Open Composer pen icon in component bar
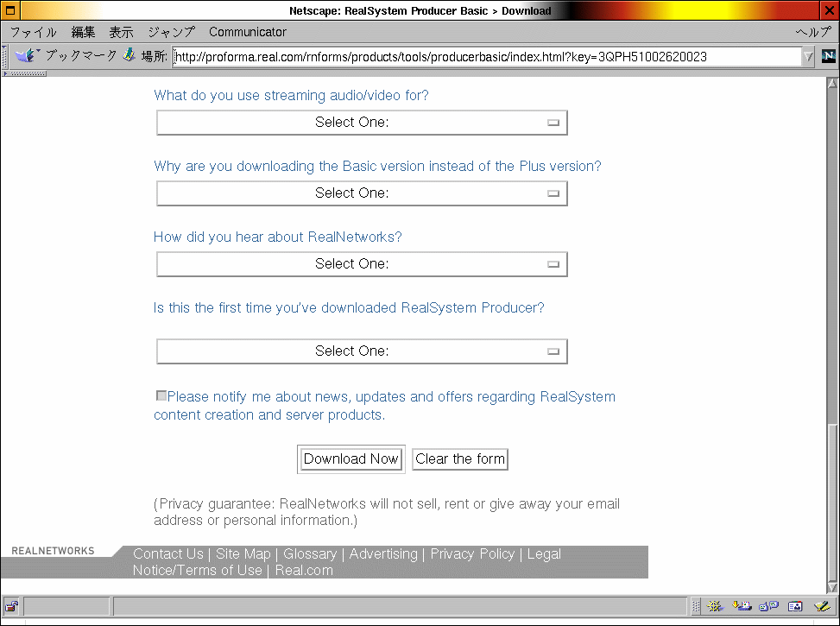The image size is (840, 626). point(822,606)
